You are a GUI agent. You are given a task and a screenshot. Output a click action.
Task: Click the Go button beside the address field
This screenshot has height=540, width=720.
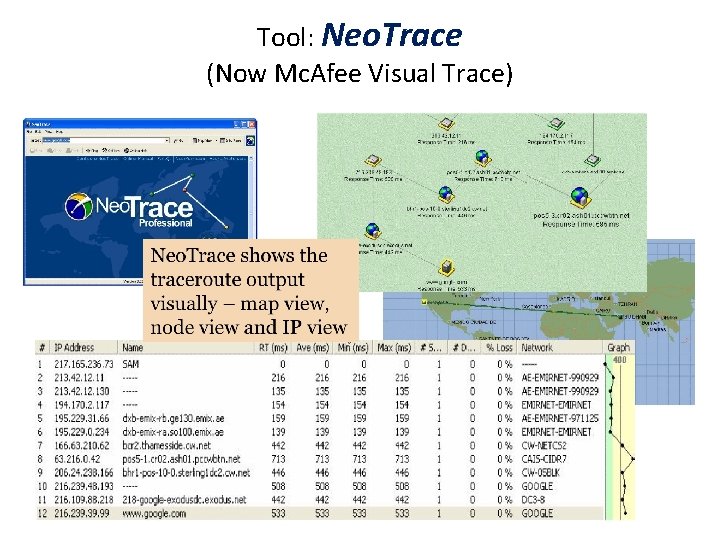click(x=179, y=141)
